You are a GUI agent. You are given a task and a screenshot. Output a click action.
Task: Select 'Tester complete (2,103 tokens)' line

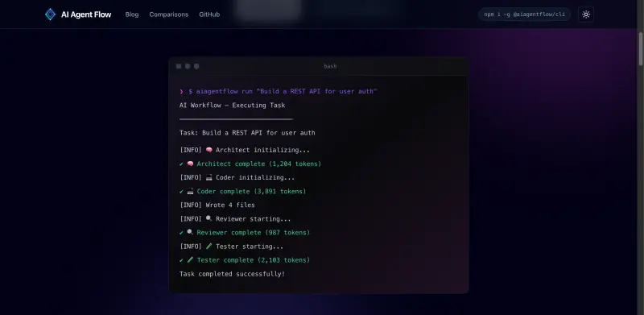253,260
